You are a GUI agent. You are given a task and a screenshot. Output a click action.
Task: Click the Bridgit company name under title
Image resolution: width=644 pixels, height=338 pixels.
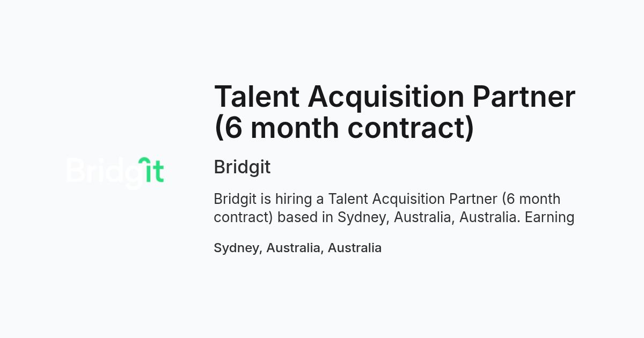[242, 167]
